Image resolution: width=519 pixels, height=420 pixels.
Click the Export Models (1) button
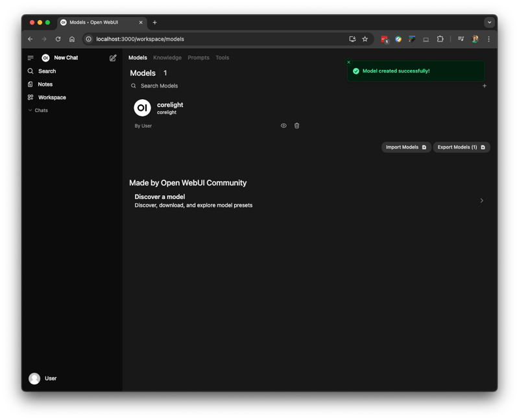[x=461, y=147]
